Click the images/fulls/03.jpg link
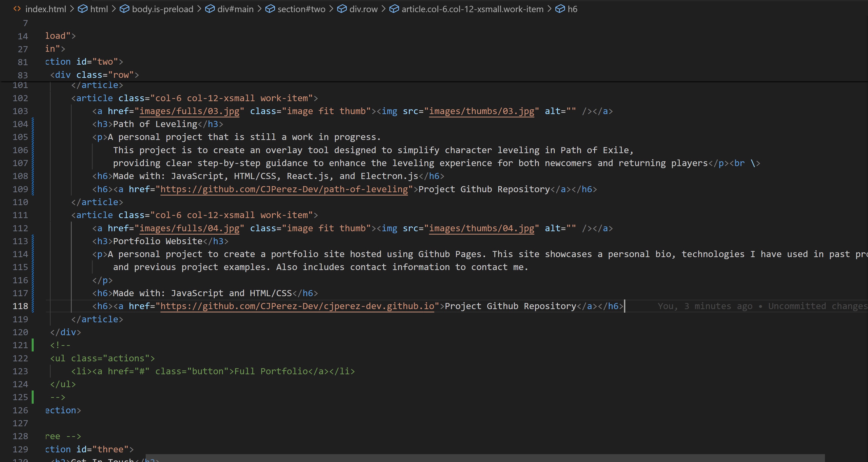The width and height of the screenshot is (868, 462). pyautogui.click(x=189, y=111)
